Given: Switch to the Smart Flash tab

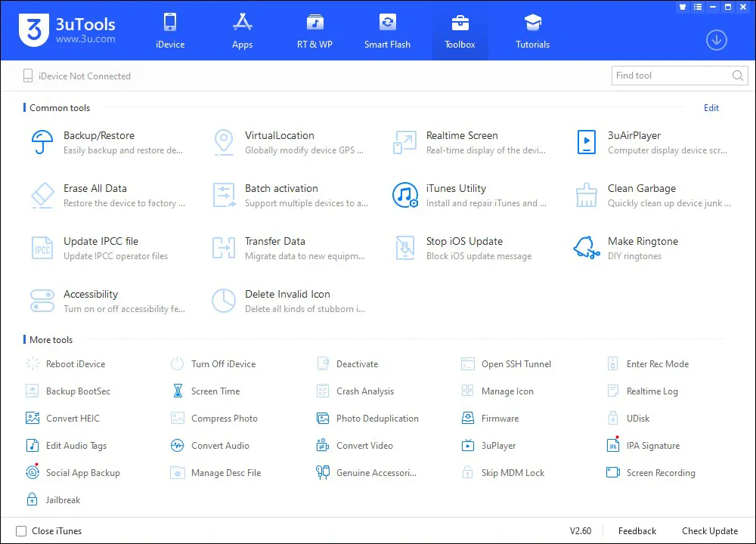Looking at the screenshot, I should (387, 31).
